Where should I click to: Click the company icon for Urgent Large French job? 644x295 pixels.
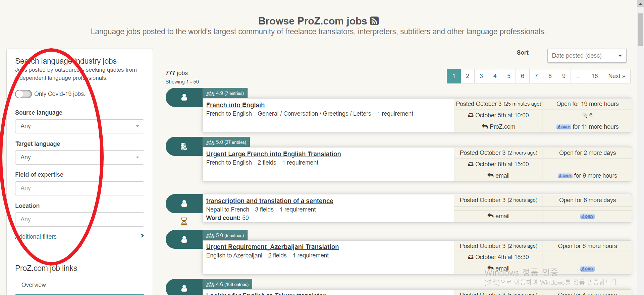click(184, 146)
